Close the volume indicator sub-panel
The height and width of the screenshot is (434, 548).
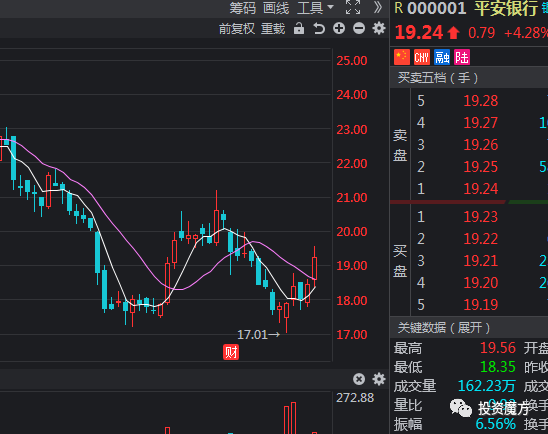[x=359, y=379]
